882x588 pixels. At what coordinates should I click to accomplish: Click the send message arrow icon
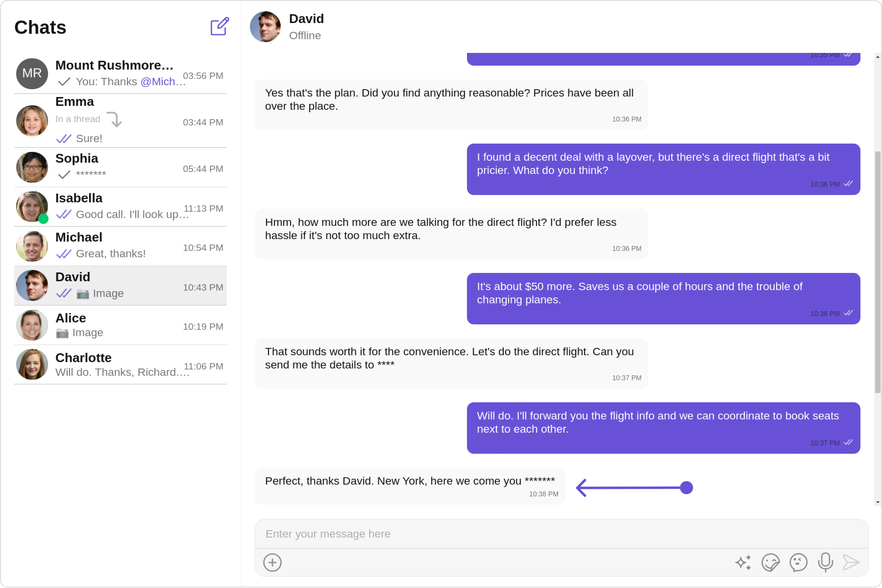click(x=850, y=562)
